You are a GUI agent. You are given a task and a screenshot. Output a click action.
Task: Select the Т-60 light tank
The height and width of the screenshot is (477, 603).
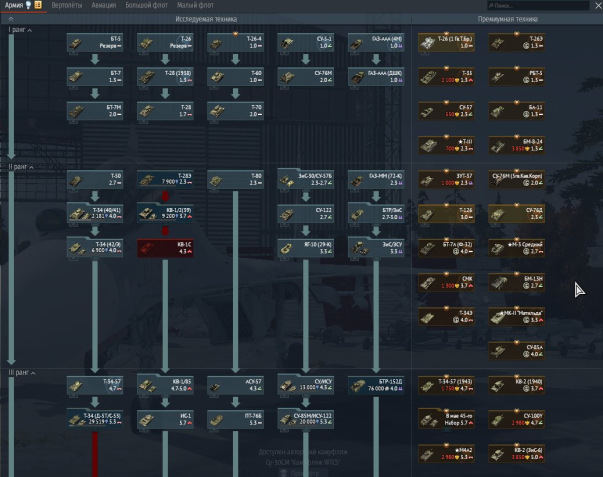(234, 76)
